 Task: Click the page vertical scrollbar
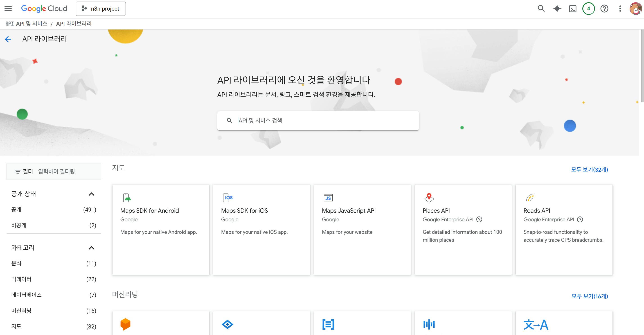[642, 66]
